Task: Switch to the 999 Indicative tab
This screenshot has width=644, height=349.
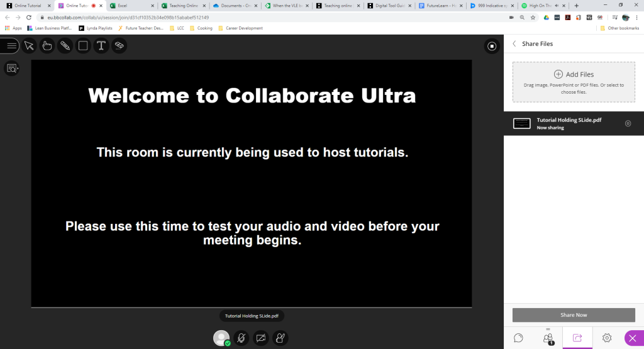Action: pos(491,6)
